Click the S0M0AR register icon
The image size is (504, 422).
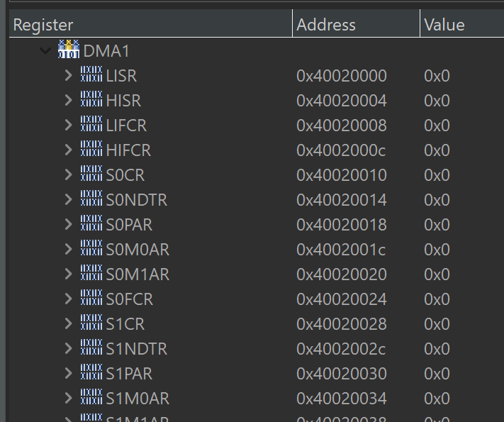pyautogui.click(x=91, y=248)
